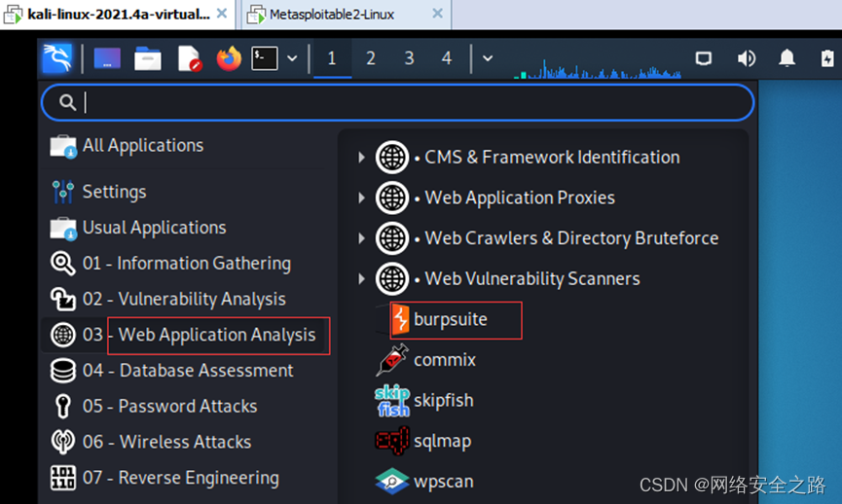Viewport: 842px width, 504px height.
Task: Launch skipfish via its icon
Action: click(392, 401)
